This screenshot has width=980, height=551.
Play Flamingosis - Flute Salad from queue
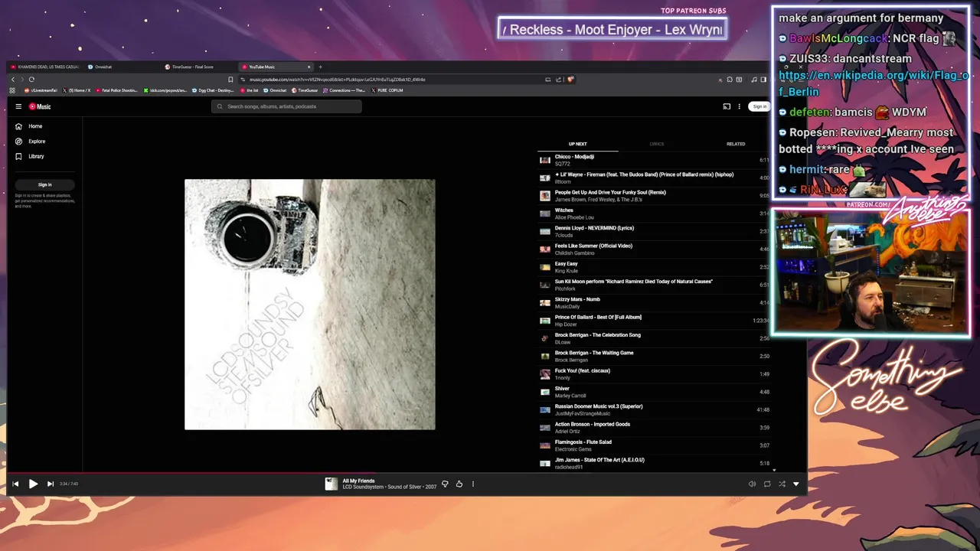[655, 445]
